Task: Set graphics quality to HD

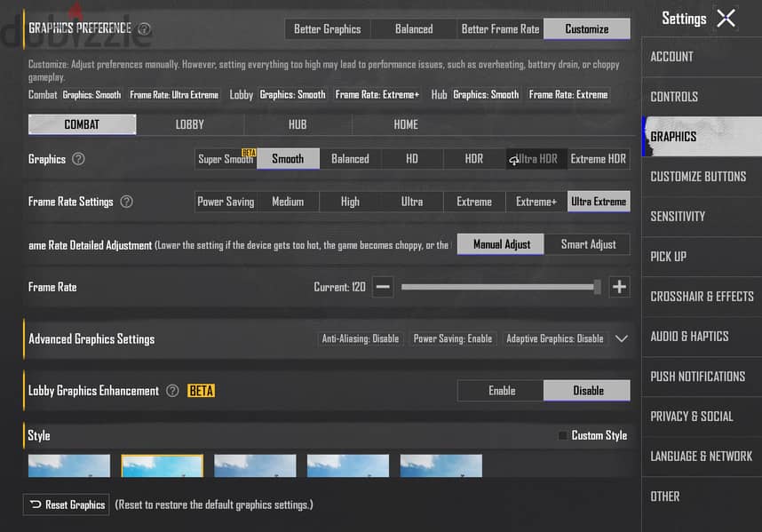Action: pyautogui.click(x=412, y=159)
